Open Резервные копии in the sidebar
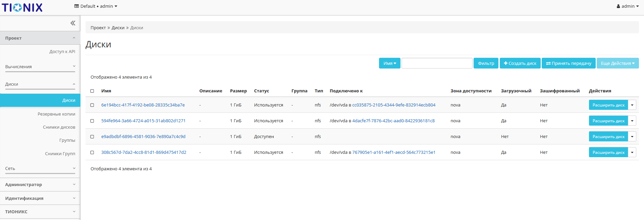 (56, 114)
